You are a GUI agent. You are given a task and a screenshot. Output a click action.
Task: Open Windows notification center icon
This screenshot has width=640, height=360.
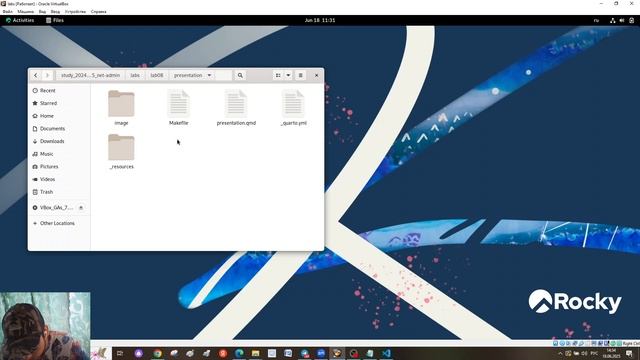pyautogui.click(x=629, y=353)
